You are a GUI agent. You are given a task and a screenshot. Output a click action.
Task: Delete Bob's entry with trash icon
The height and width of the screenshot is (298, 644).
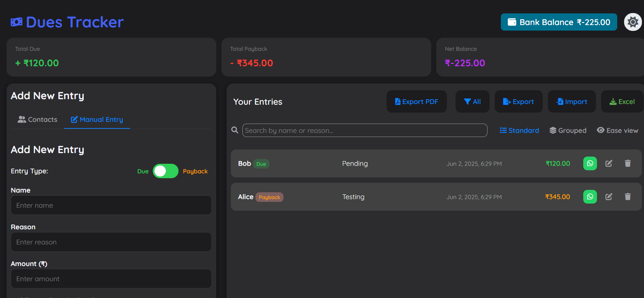pyautogui.click(x=628, y=163)
